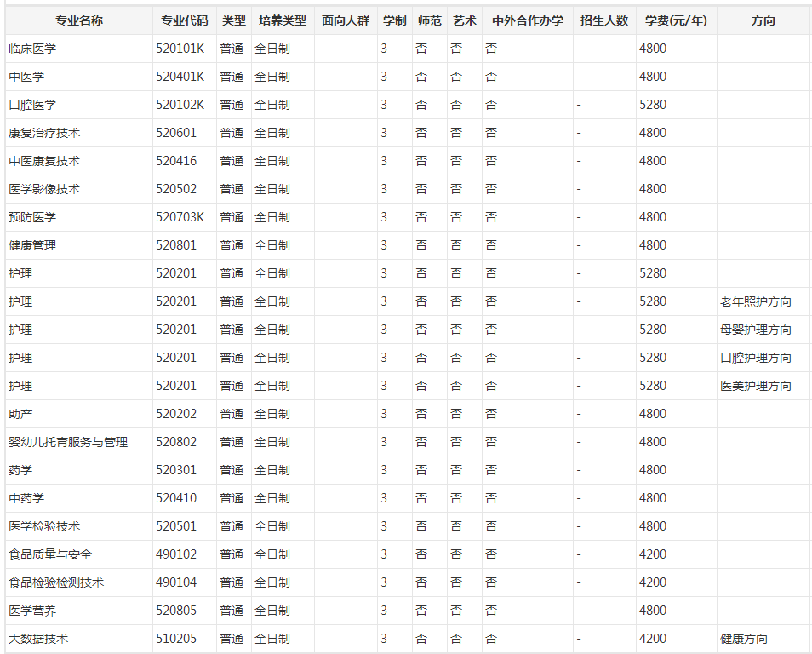
Task: Select the 医美护理方向 direction cell
Action: (x=755, y=386)
